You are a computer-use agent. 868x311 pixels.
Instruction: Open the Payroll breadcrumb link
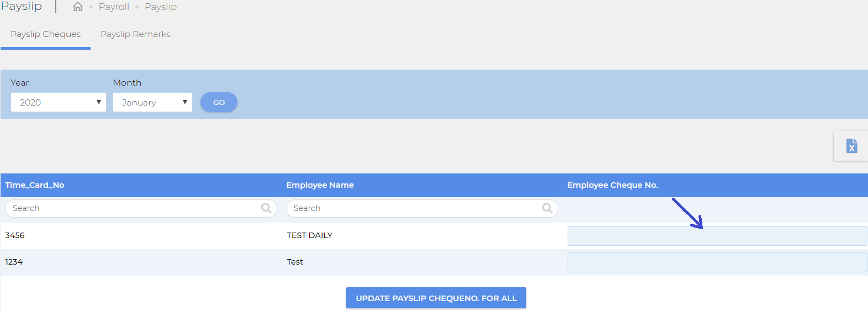[x=114, y=7]
